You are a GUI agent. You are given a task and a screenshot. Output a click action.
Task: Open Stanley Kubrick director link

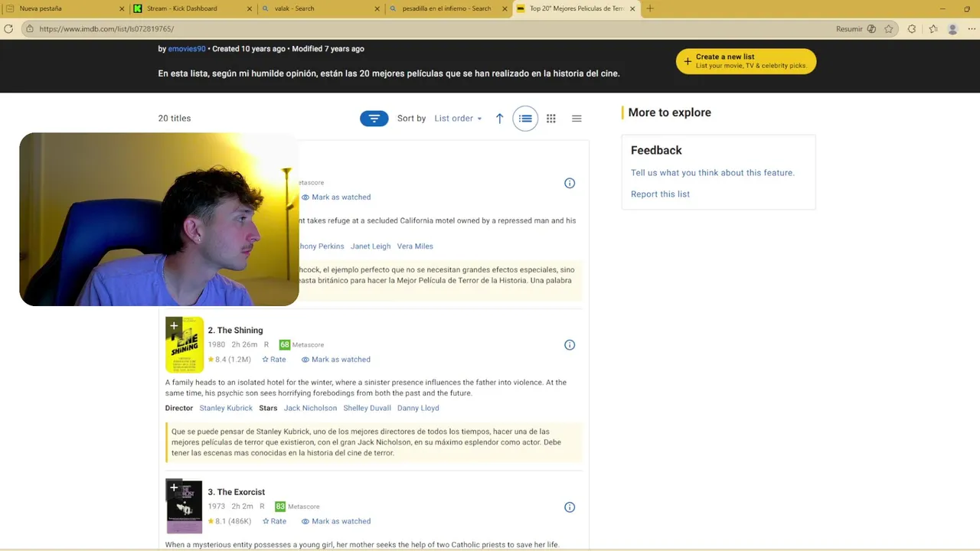(226, 409)
